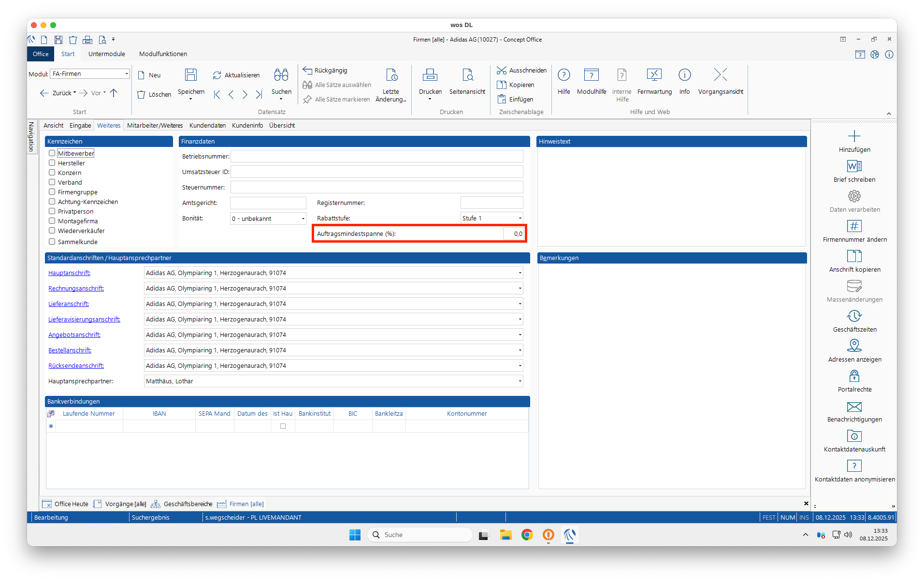Screen dimensions: 924x582
Task: Click Firmennummer ändern hash icon
Action: pos(854,227)
